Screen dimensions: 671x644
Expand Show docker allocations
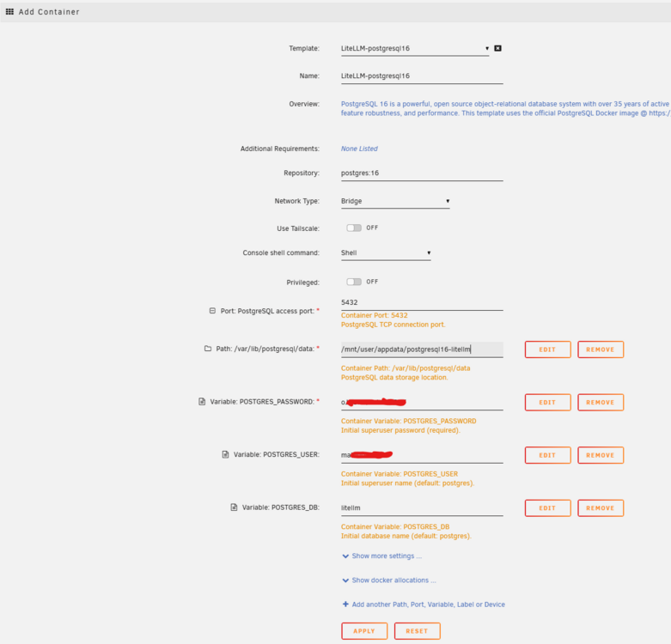389,580
